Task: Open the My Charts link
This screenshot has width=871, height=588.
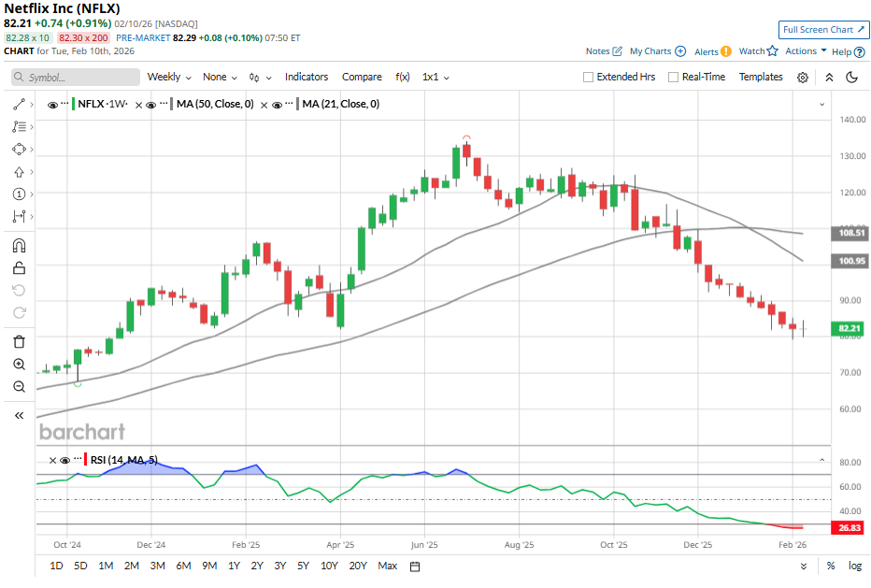Action: pyautogui.click(x=657, y=51)
